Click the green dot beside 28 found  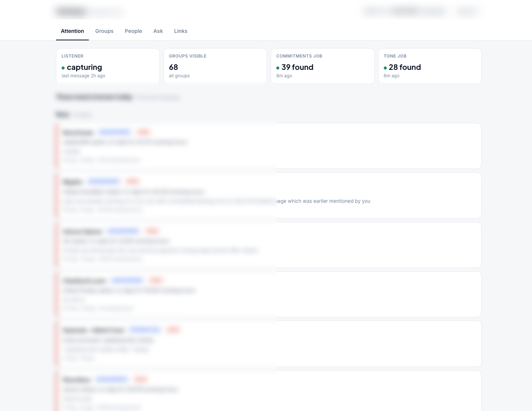pyautogui.click(x=385, y=68)
